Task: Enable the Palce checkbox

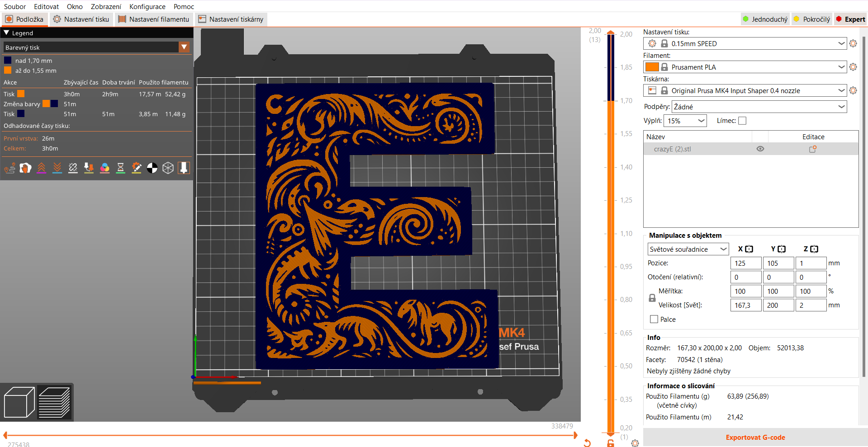Action: pos(654,319)
